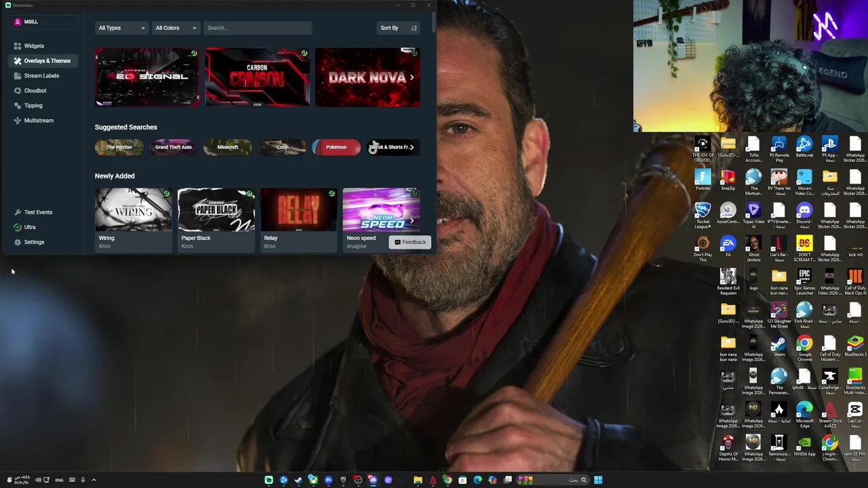Select The Witcher suggested search
The height and width of the screenshot is (488, 868).
click(x=119, y=147)
